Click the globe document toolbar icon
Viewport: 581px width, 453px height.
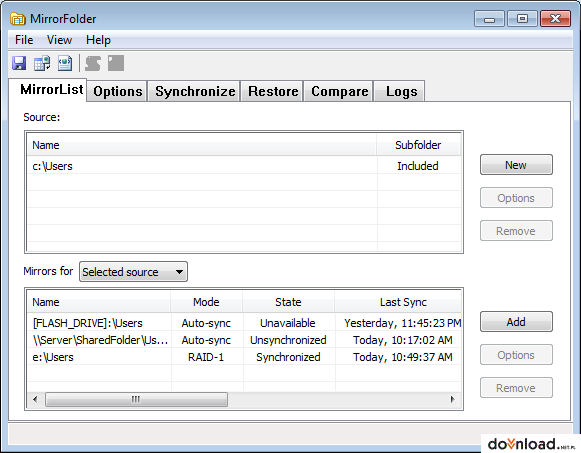tap(65, 63)
